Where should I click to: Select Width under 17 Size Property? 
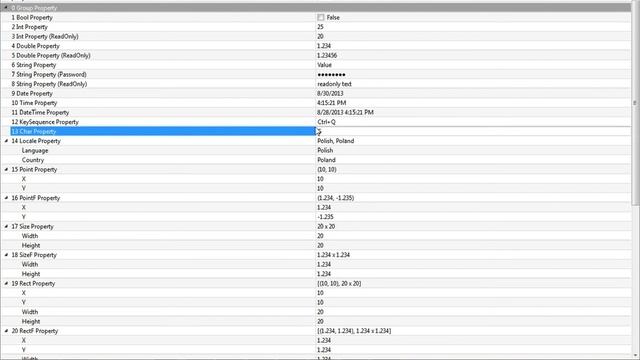(x=316, y=236)
